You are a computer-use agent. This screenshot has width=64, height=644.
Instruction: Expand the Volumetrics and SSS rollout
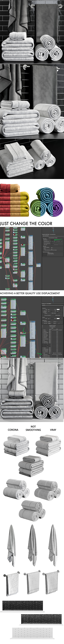[53, 325]
